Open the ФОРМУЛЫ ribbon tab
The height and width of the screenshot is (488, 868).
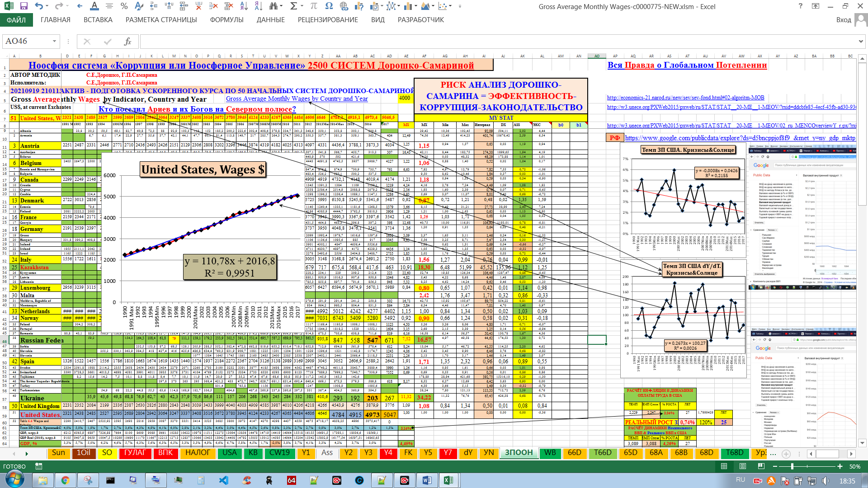[226, 20]
